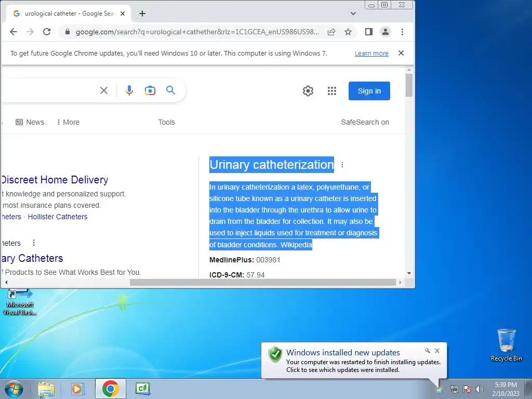Open a new tab with the plus button
The height and width of the screenshot is (399, 532).
(x=142, y=14)
